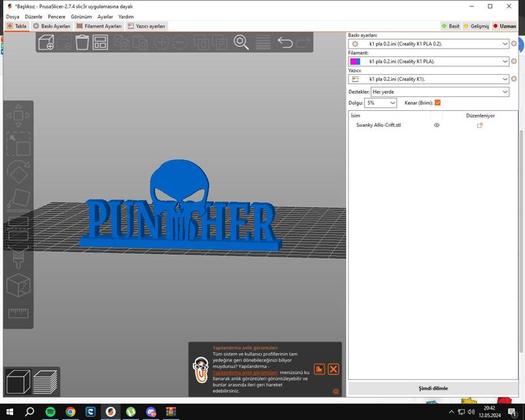Open hint documentation link icon
This screenshot has width=525, height=420.
point(320,369)
